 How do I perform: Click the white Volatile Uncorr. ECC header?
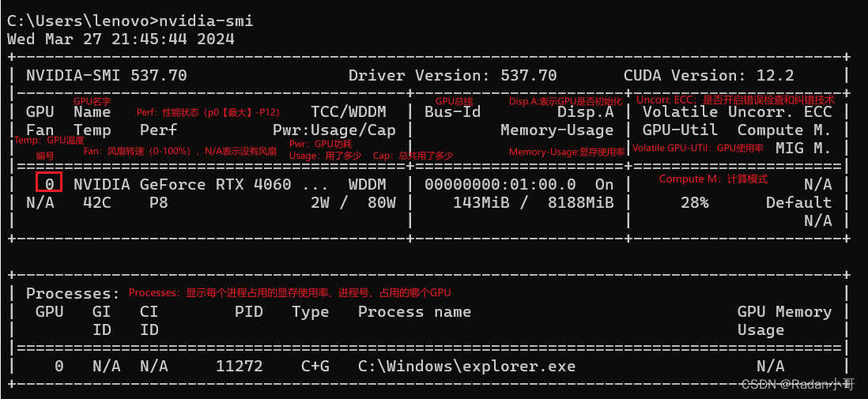737,112
